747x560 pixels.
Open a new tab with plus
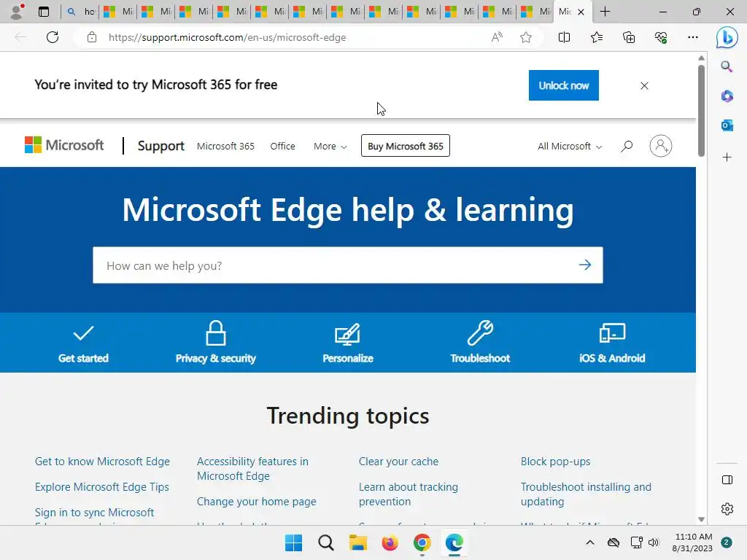[605, 12]
